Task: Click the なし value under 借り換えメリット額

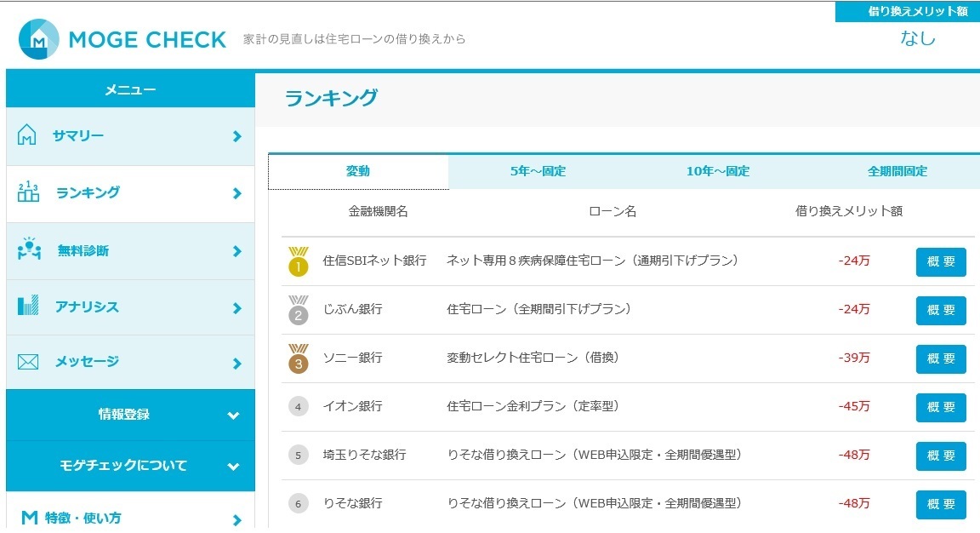Action: pyautogui.click(x=918, y=38)
